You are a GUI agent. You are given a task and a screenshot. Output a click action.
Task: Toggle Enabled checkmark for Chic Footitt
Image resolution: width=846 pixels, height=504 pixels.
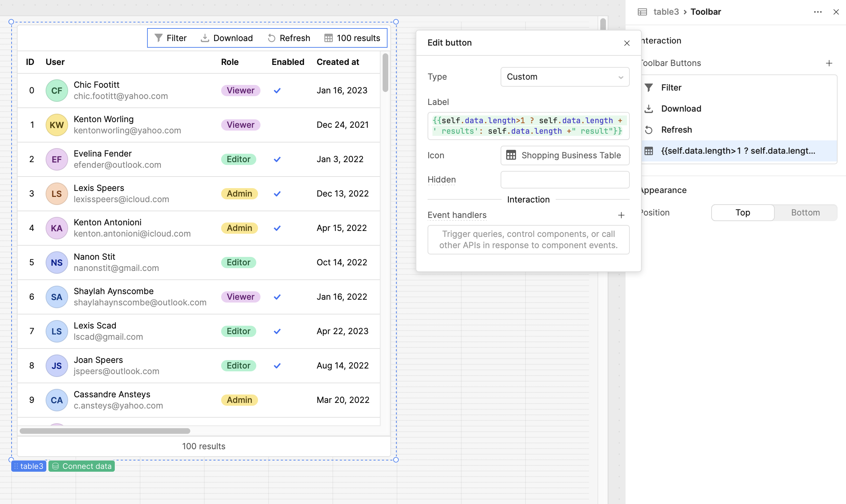(x=277, y=91)
